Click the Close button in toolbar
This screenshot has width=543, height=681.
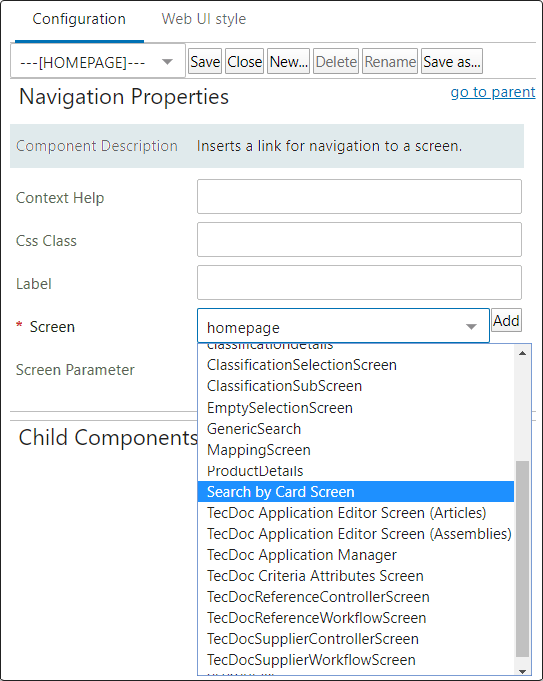245,61
